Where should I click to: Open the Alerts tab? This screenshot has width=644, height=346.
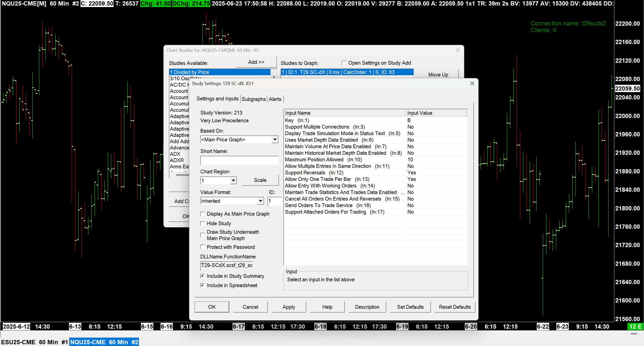click(275, 99)
